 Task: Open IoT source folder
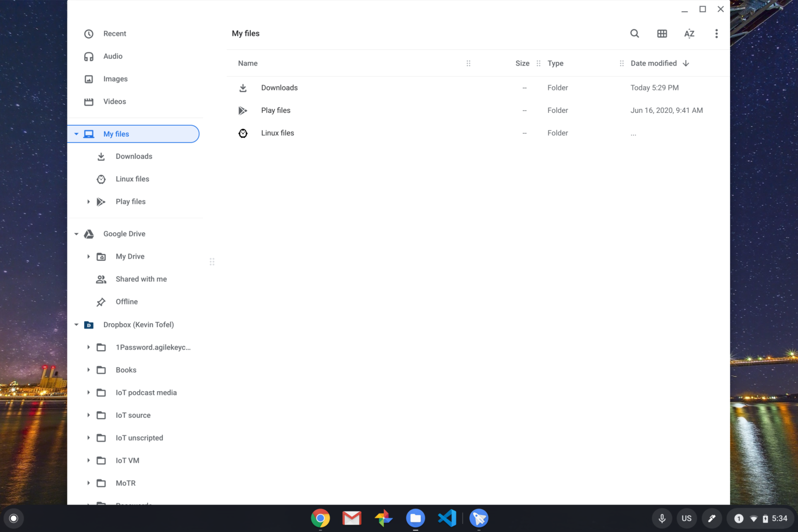(x=133, y=415)
